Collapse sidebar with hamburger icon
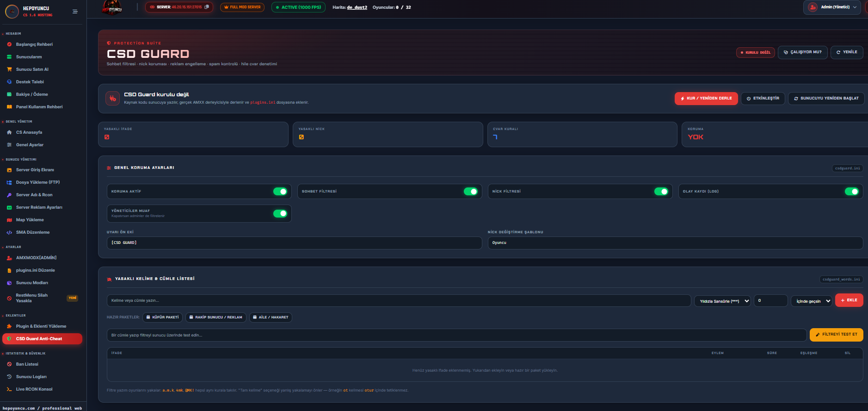This screenshot has height=411, width=868. (75, 12)
